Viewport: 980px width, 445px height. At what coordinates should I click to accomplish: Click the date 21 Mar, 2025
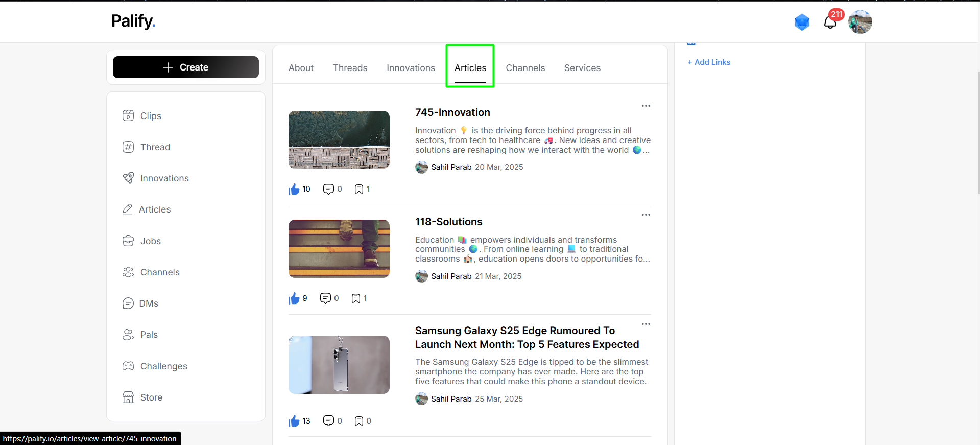pyautogui.click(x=498, y=276)
